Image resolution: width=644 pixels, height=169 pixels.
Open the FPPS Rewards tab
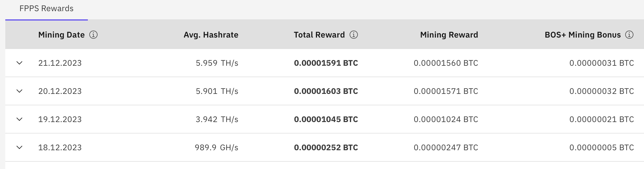coord(46,9)
